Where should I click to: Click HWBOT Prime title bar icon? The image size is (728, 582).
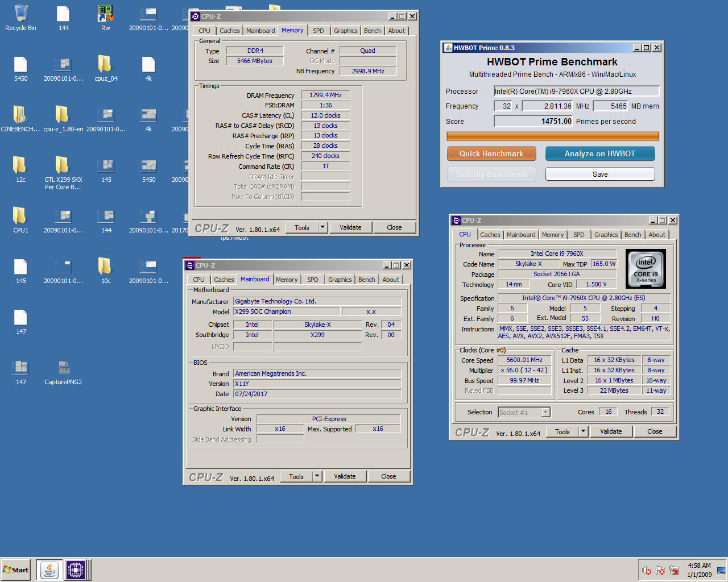pyautogui.click(x=448, y=48)
